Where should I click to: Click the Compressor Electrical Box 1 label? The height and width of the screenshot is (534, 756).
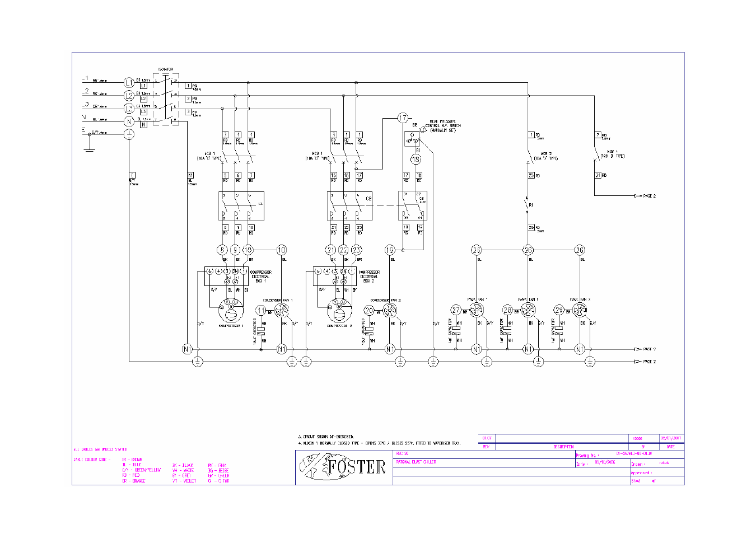tap(260, 277)
